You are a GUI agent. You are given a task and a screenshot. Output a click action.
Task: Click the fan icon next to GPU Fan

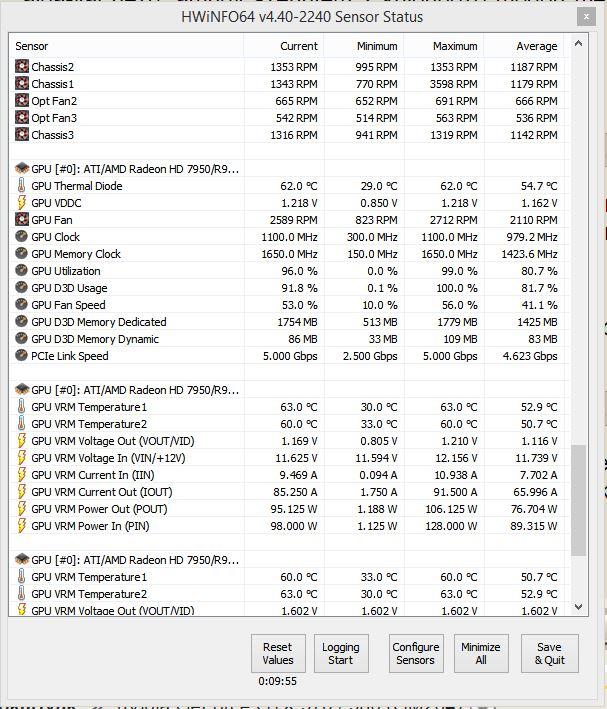[21, 220]
